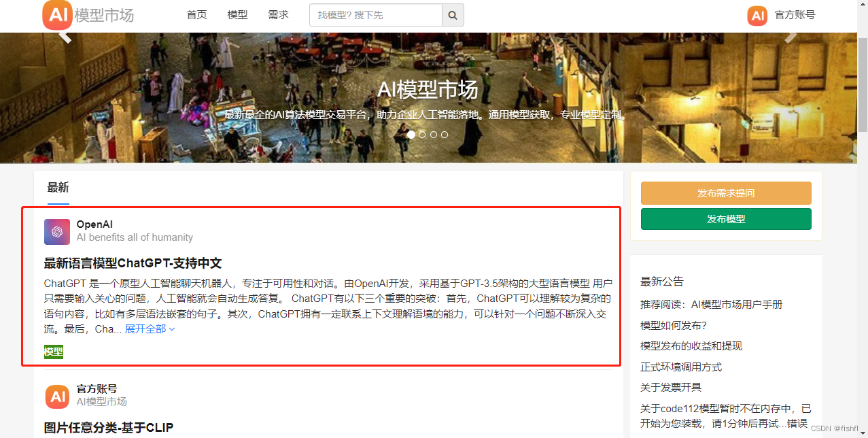Open the 需求 nav item

[278, 15]
